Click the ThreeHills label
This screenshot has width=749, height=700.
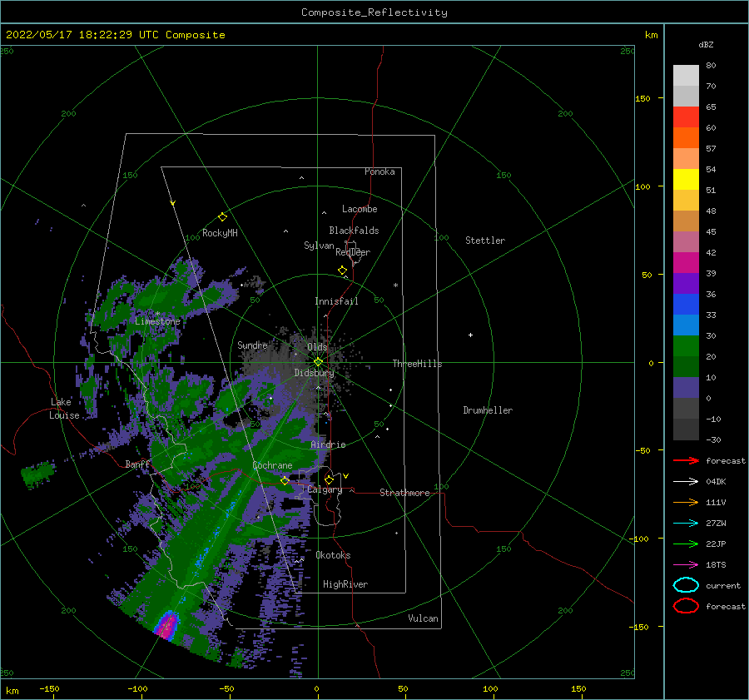[x=418, y=364]
